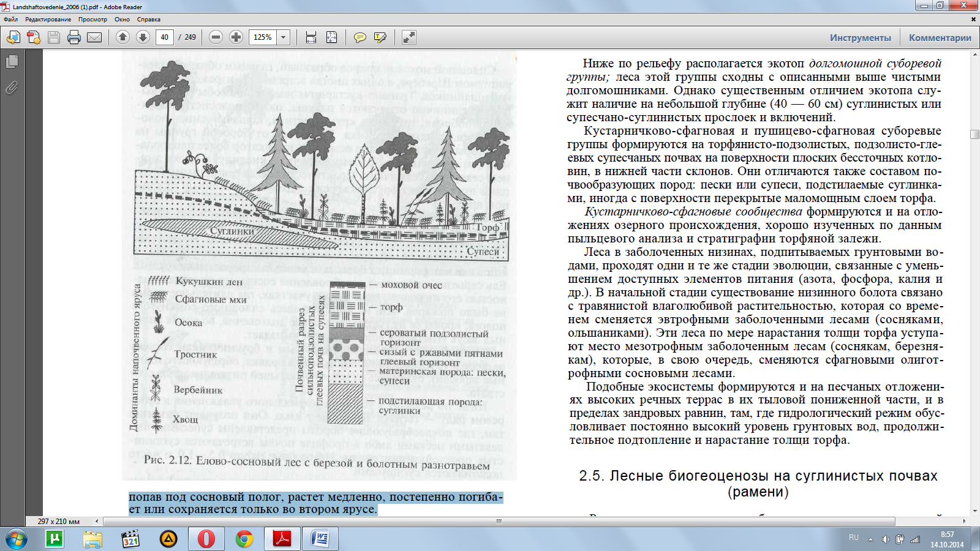Click the horizontal scrollbar thumb
The width and height of the screenshot is (980, 551).
(x=499, y=522)
